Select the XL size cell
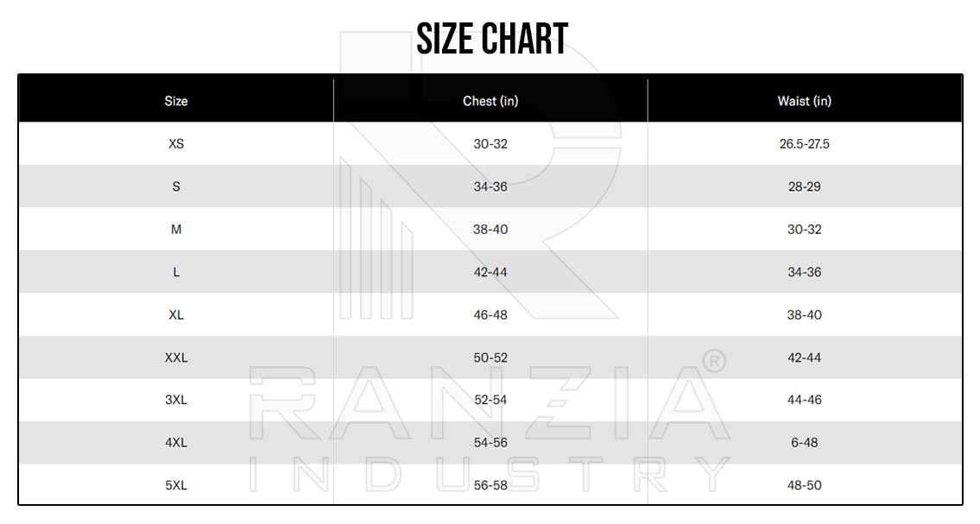 176,315
